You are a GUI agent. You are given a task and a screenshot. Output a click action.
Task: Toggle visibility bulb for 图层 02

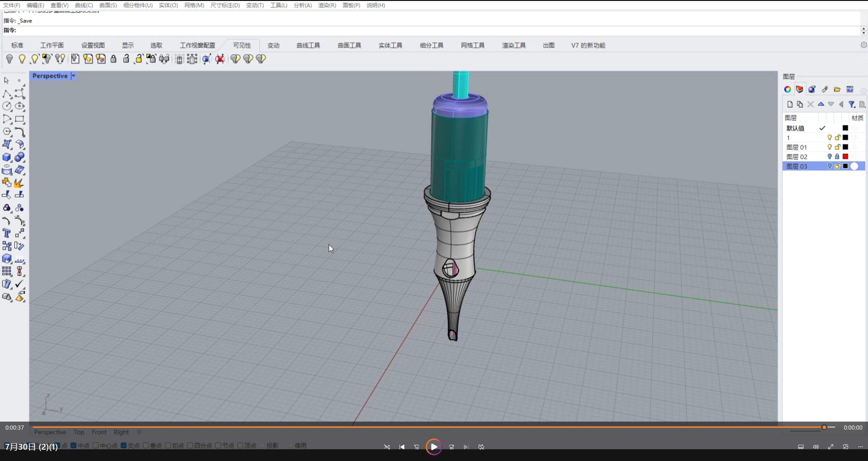click(829, 156)
